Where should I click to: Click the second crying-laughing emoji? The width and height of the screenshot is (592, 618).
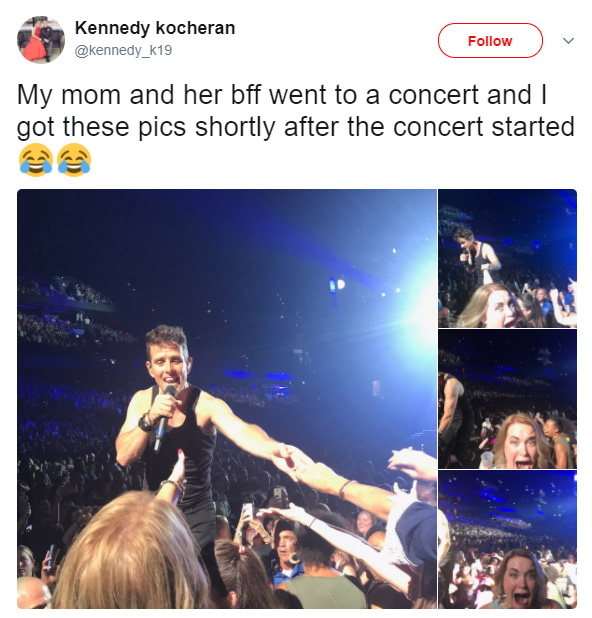click(x=74, y=160)
